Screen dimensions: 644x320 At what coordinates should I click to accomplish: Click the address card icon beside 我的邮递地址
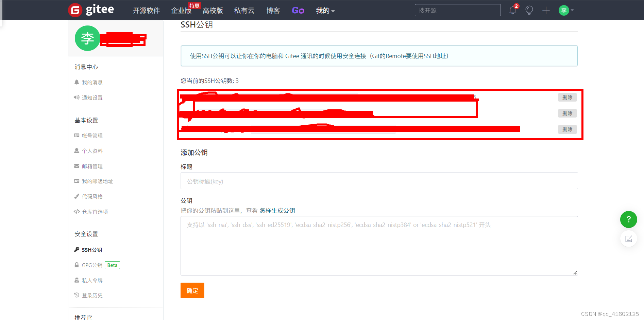point(77,181)
